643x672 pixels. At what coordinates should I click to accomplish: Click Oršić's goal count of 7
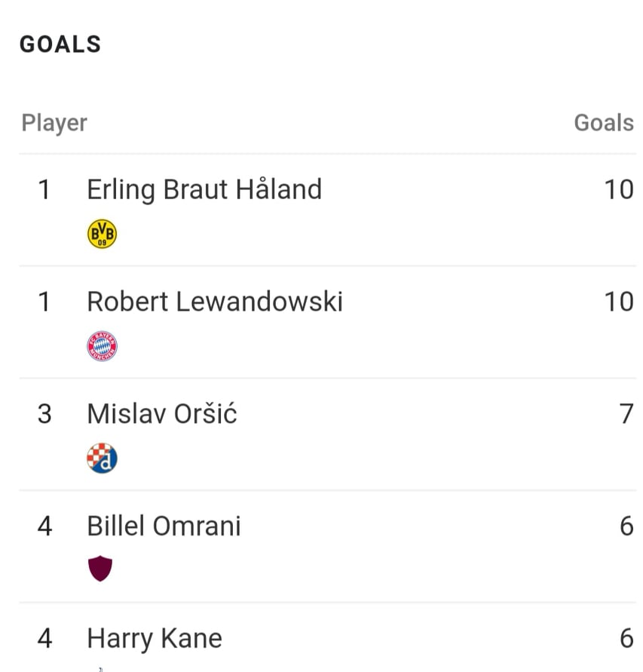(626, 414)
